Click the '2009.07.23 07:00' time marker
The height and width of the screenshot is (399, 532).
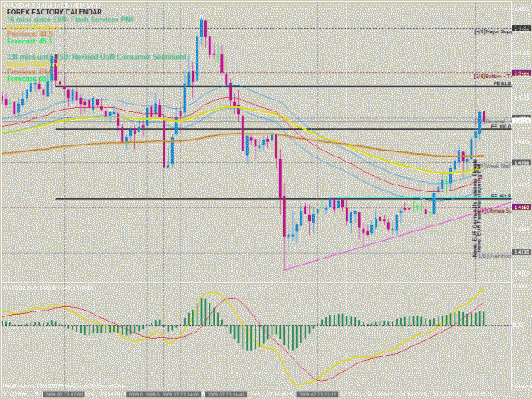click(64, 395)
